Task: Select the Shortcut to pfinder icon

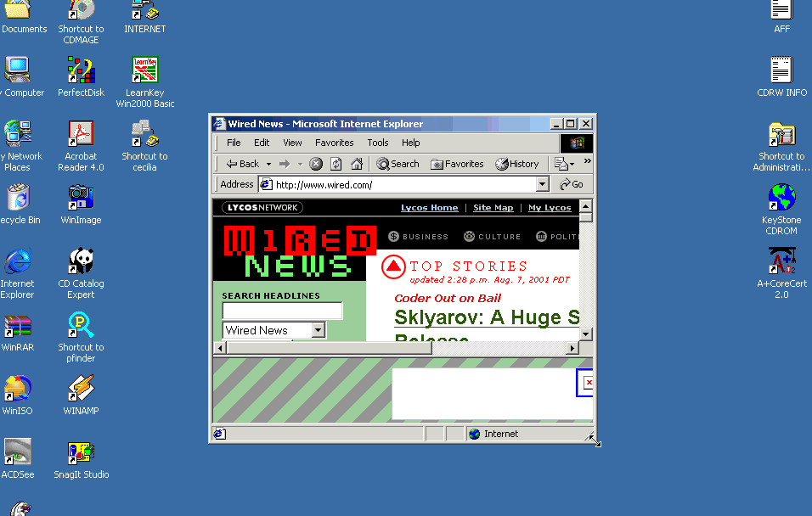Action: click(x=81, y=337)
